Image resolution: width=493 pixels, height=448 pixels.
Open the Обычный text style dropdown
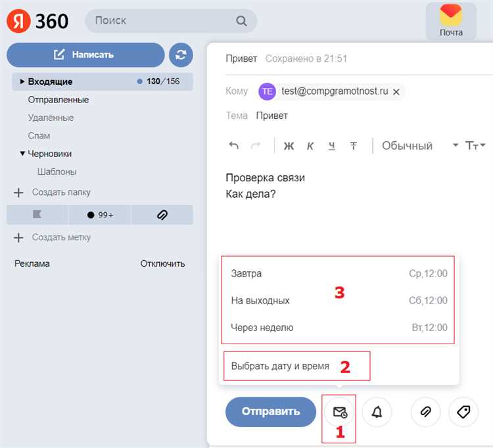coord(420,145)
